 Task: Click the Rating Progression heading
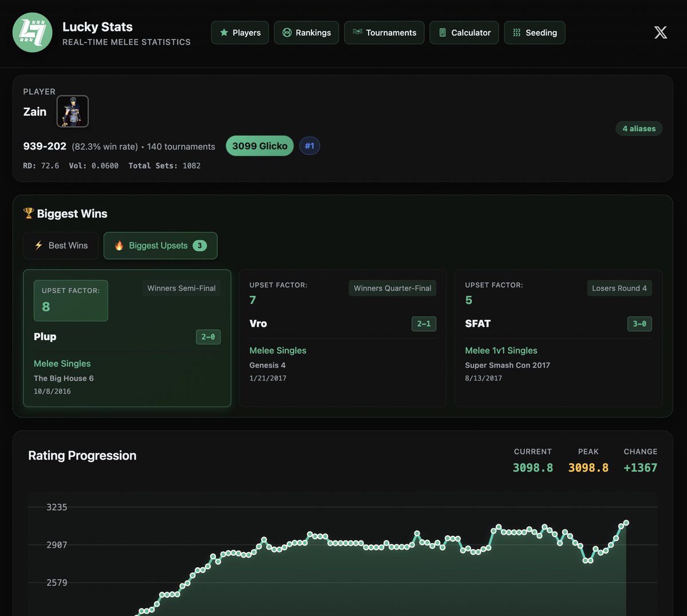[x=82, y=456]
